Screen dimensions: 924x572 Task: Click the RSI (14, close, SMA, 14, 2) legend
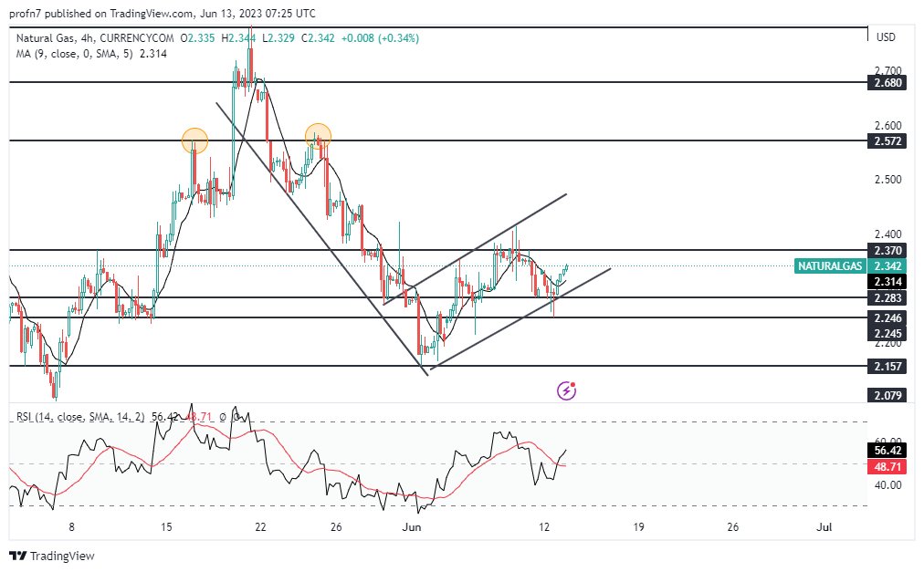[x=80, y=417]
